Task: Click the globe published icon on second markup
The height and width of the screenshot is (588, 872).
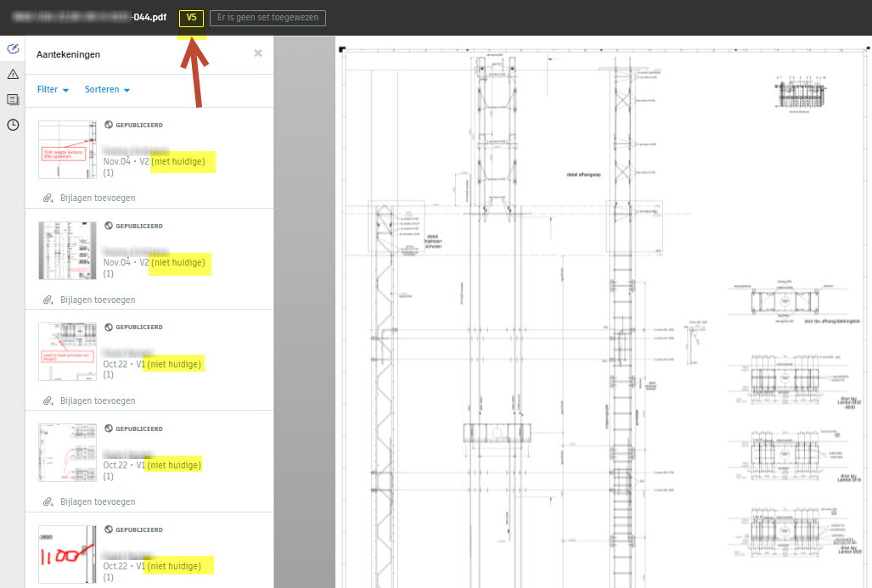Action: 109,226
